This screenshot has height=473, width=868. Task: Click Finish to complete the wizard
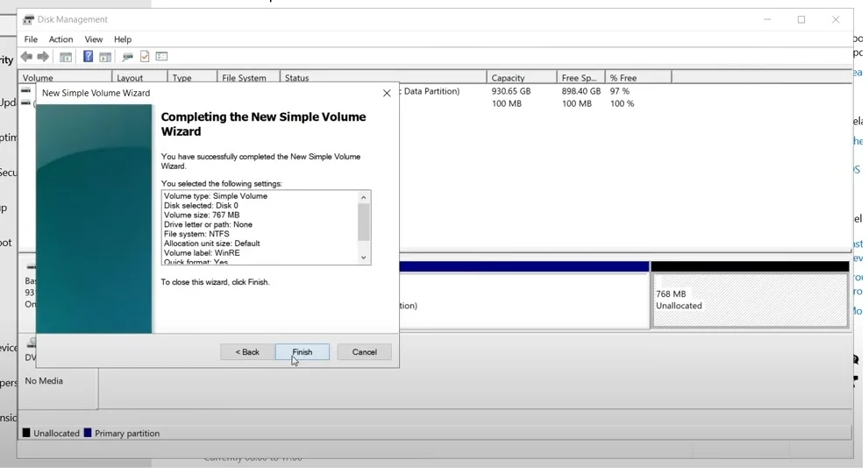(302, 352)
